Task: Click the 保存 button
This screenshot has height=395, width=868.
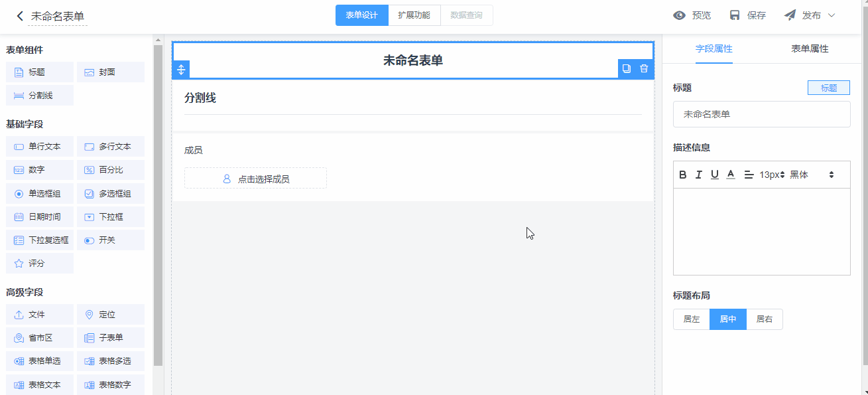Action: (x=748, y=15)
